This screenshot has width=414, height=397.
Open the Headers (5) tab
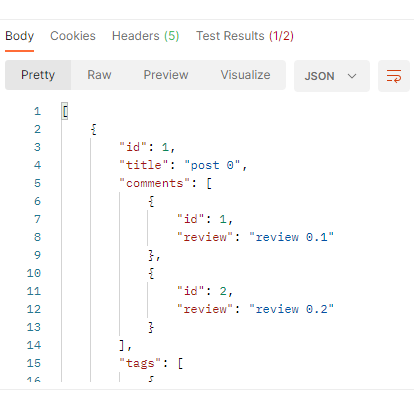(x=145, y=36)
